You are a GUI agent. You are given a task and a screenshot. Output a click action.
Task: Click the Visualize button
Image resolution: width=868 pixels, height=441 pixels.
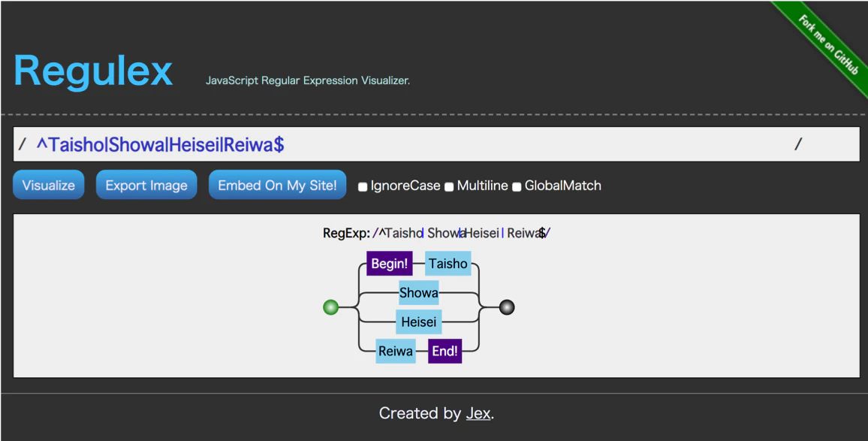pos(48,185)
